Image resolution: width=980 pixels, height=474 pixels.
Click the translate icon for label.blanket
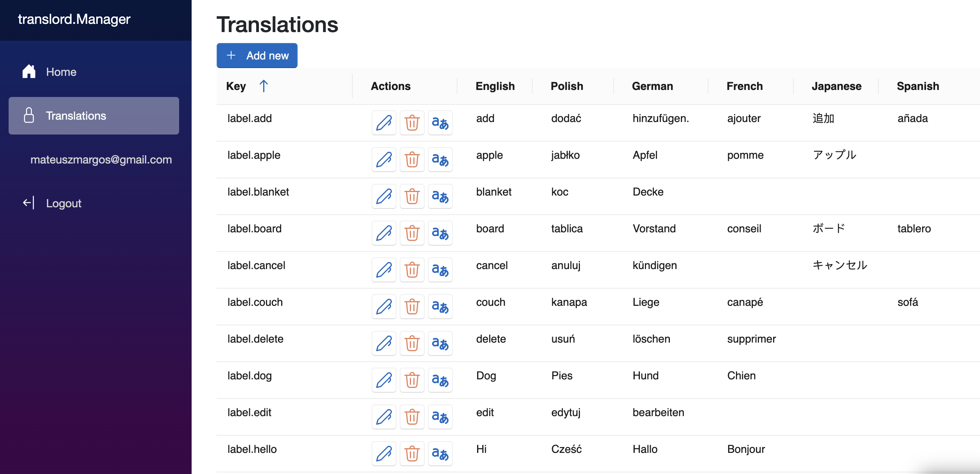tap(440, 196)
